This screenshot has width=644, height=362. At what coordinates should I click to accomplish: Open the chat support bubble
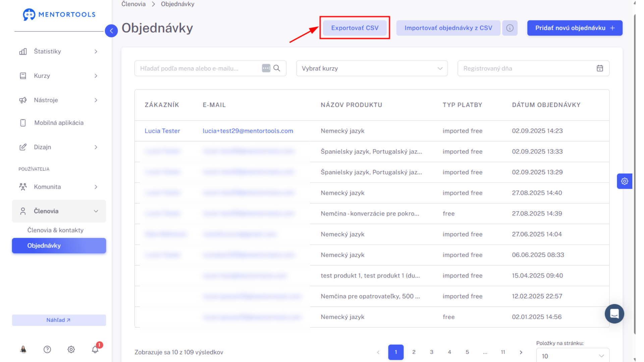[614, 314]
